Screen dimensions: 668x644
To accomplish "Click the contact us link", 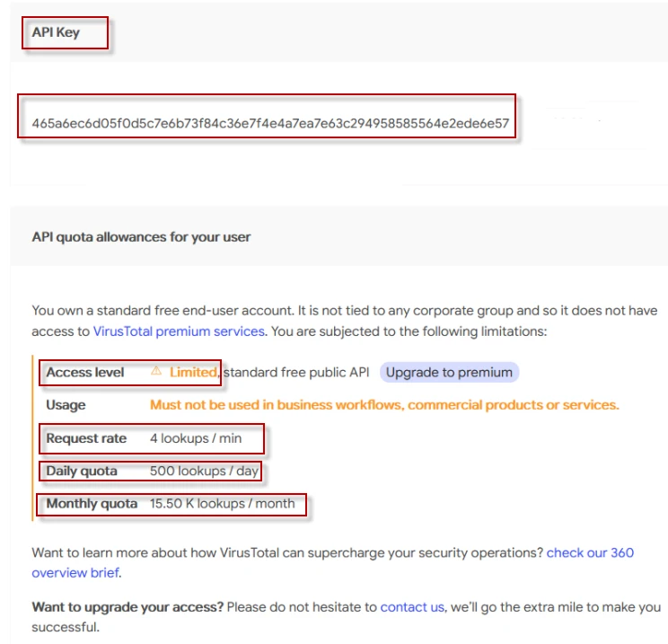I will pyautogui.click(x=412, y=607).
